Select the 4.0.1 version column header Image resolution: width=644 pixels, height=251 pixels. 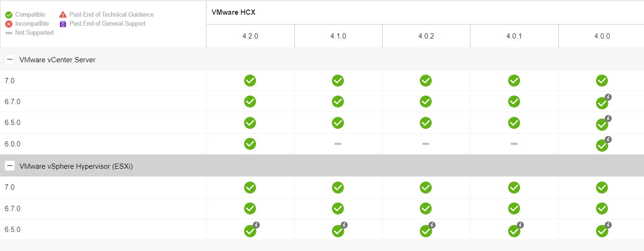[x=514, y=36]
